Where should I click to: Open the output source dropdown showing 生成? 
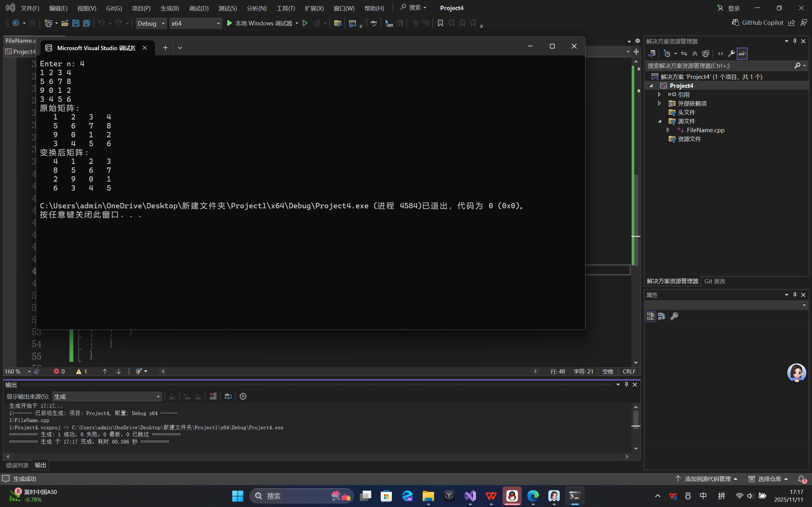[x=107, y=396]
